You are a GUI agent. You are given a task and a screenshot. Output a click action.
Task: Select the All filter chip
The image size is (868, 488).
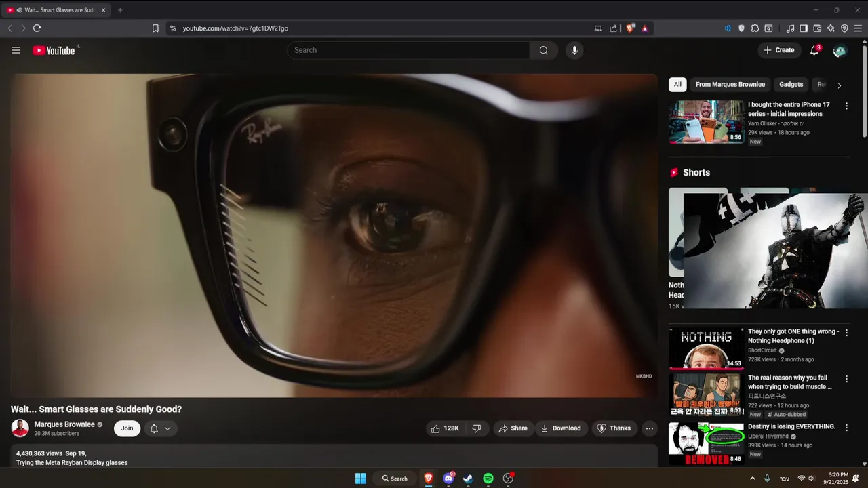(677, 85)
